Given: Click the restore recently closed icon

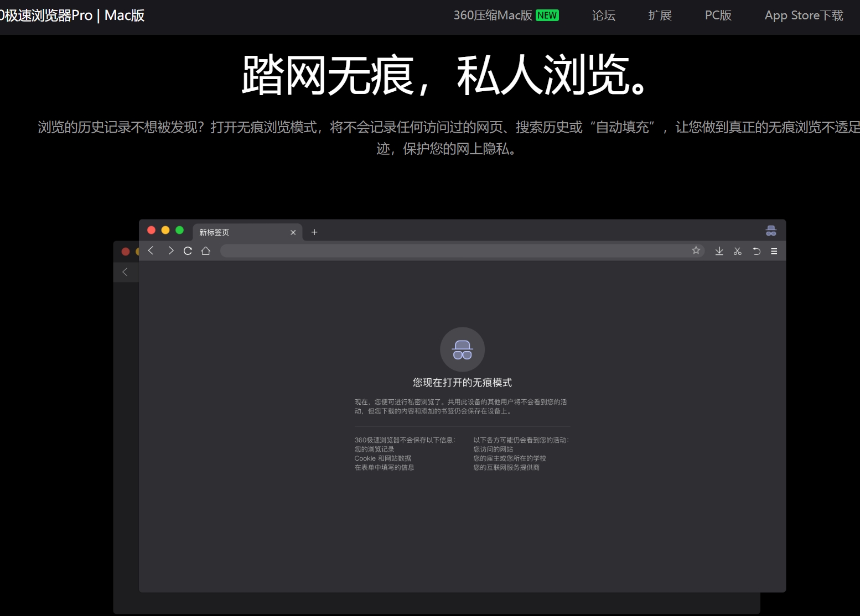Looking at the screenshot, I should click(x=756, y=250).
